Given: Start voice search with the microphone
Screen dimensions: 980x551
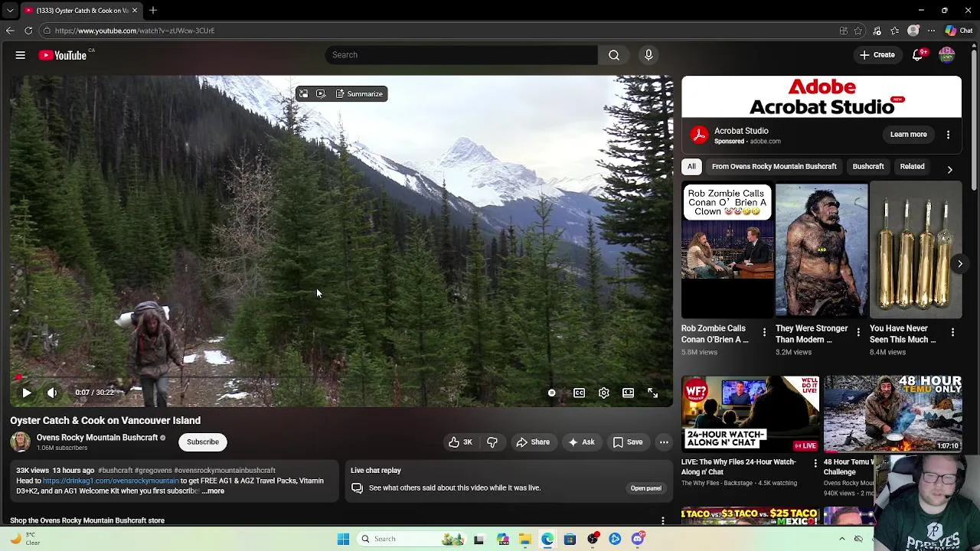Looking at the screenshot, I should click(648, 55).
